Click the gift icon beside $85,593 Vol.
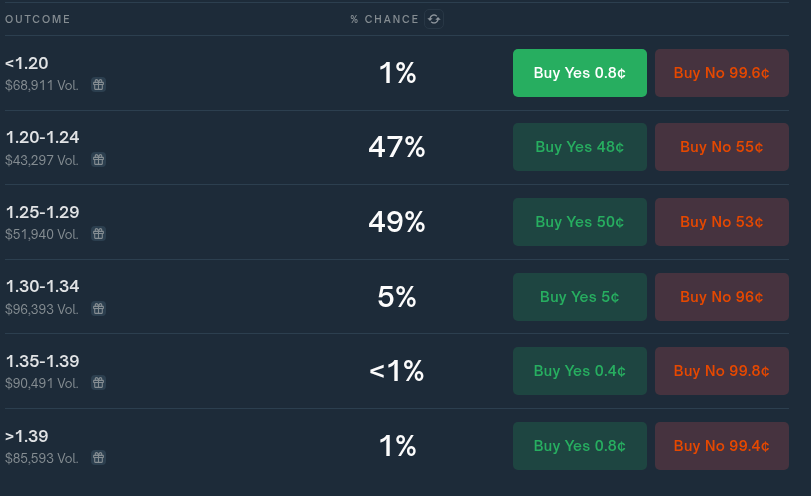811x496 pixels. click(98, 458)
